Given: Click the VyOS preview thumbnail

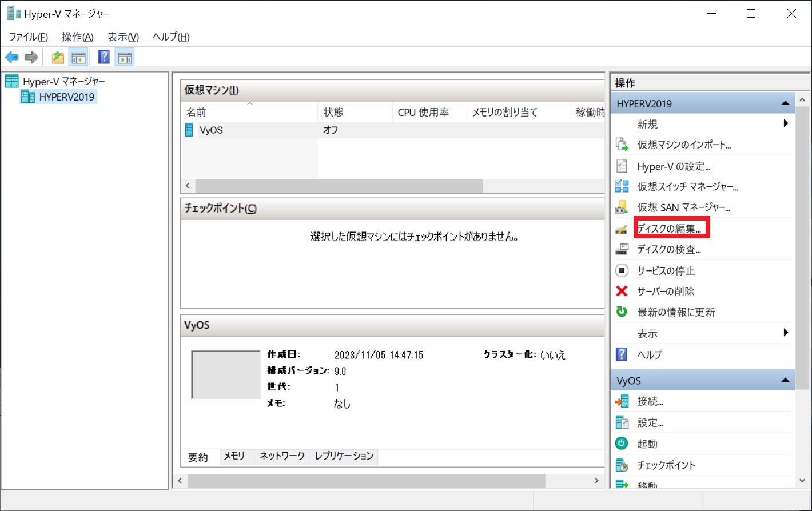Looking at the screenshot, I should coord(226,375).
